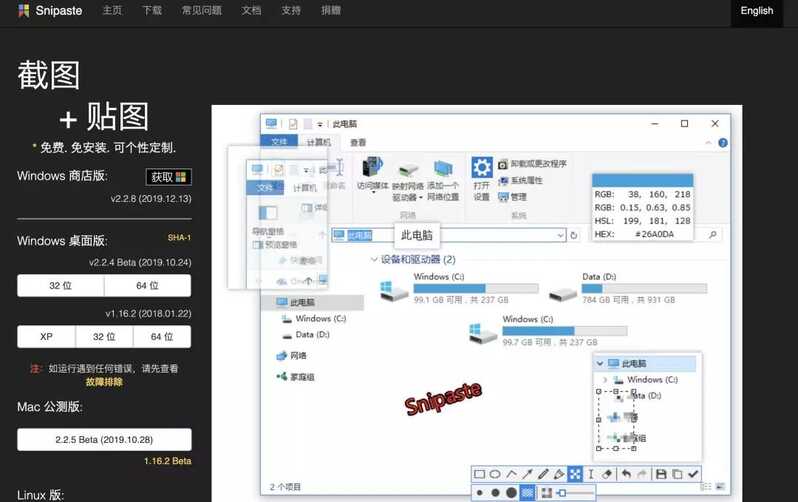Image resolution: width=798 pixels, height=502 pixels.
Task: Choose the largest brush size dot
Action: 511,493
